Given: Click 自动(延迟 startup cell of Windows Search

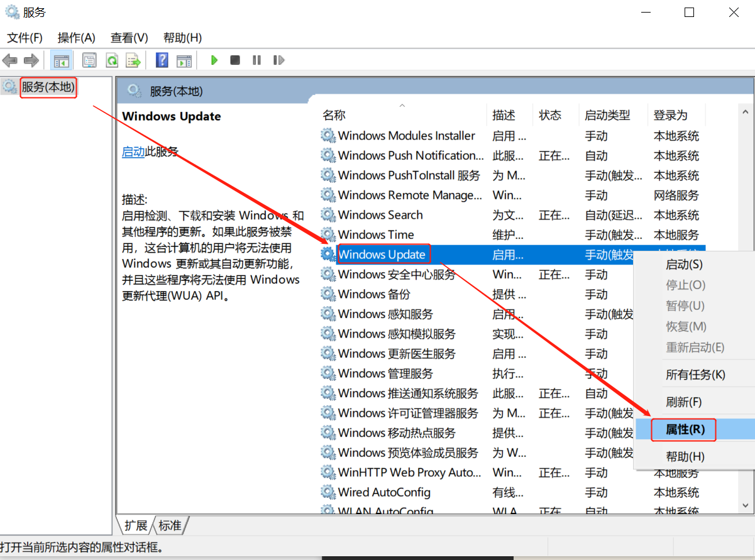Looking at the screenshot, I should [x=614, y=214].
